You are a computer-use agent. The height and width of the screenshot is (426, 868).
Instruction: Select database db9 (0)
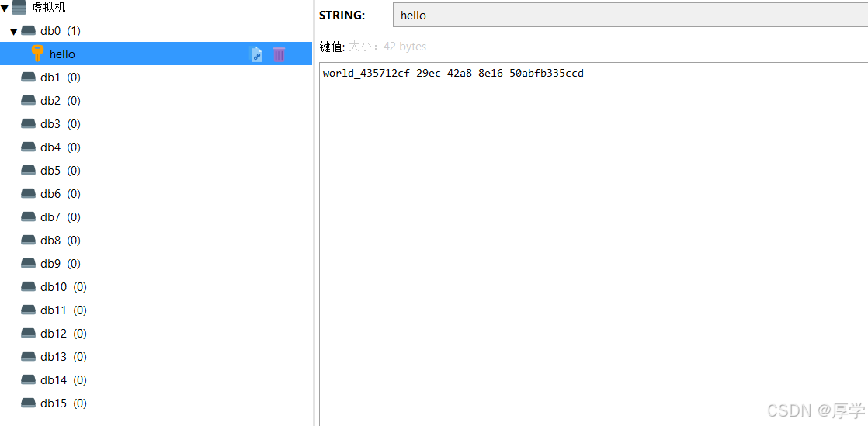click(156, 263)
